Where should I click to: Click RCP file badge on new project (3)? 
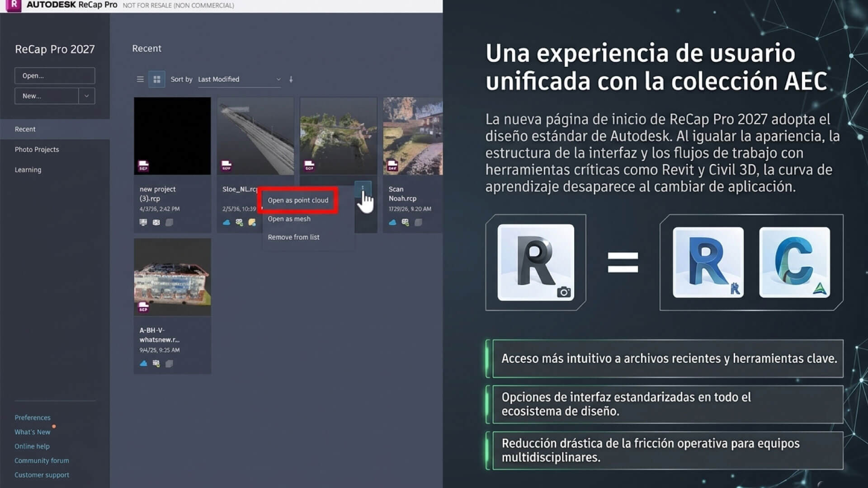(143, 166)
